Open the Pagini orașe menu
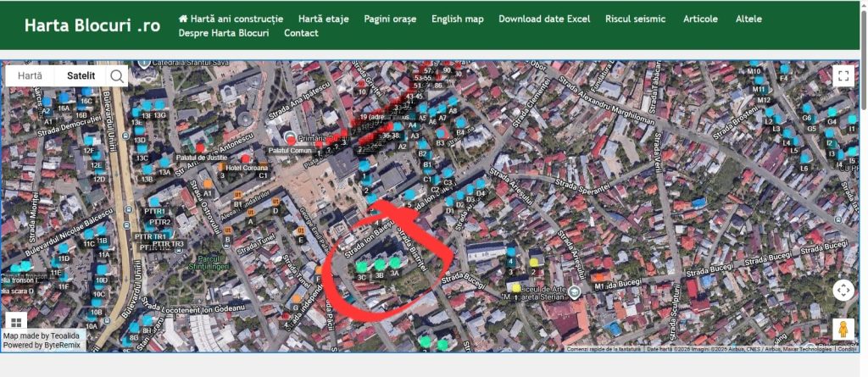The width and height of the screenshot is (868, 377). pyautogui.click(x=390, y=19)
